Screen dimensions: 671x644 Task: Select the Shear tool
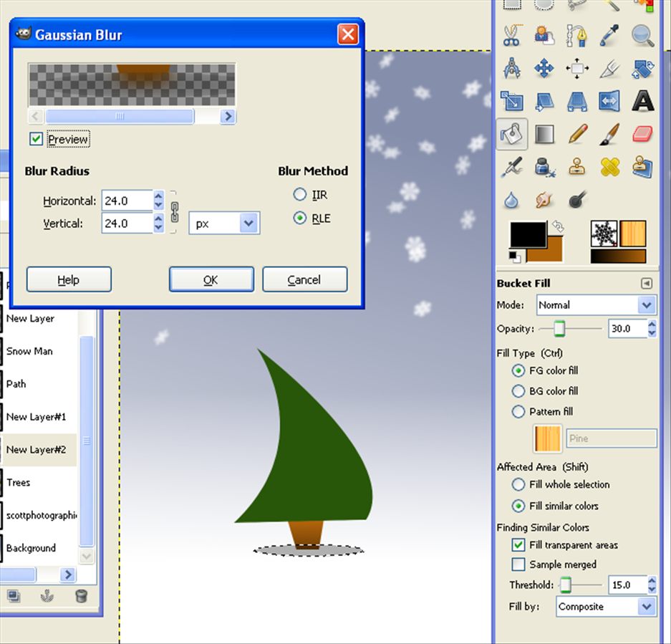pyautogui.click(x=544, y=102)
